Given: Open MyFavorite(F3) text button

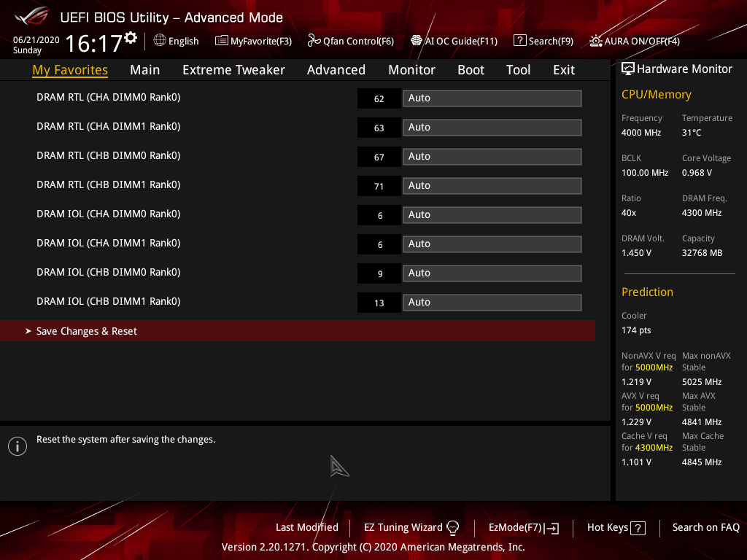Looking at the screenshot, I should [261, 42].
